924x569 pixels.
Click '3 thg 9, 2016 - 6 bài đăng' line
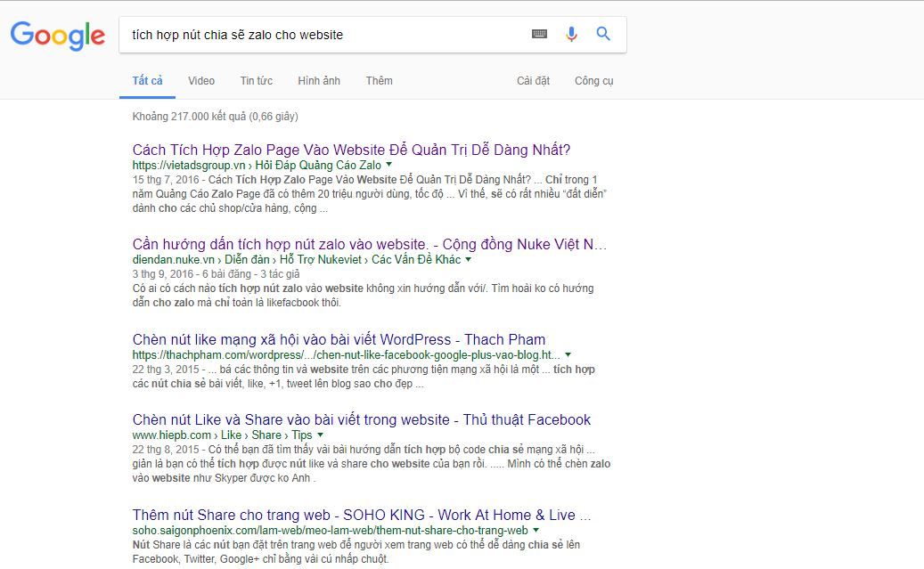click(216, 273)
